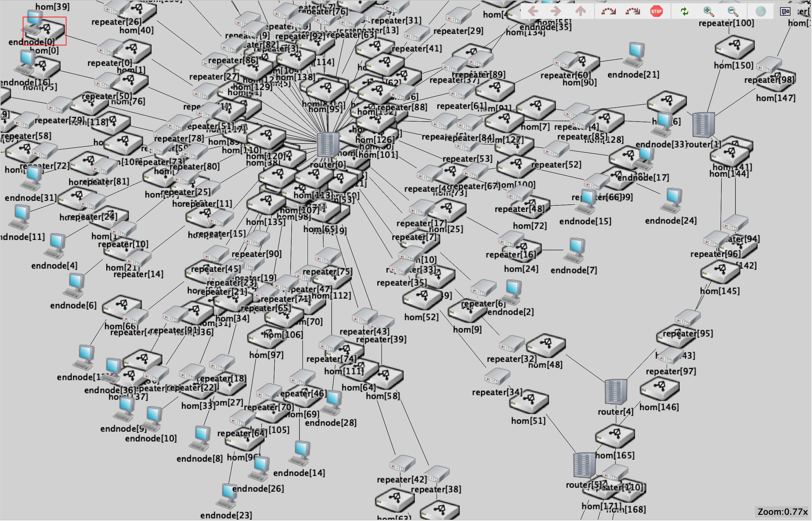Select the repeater[61] device icon
812x521 pixels.
point(462,91)
